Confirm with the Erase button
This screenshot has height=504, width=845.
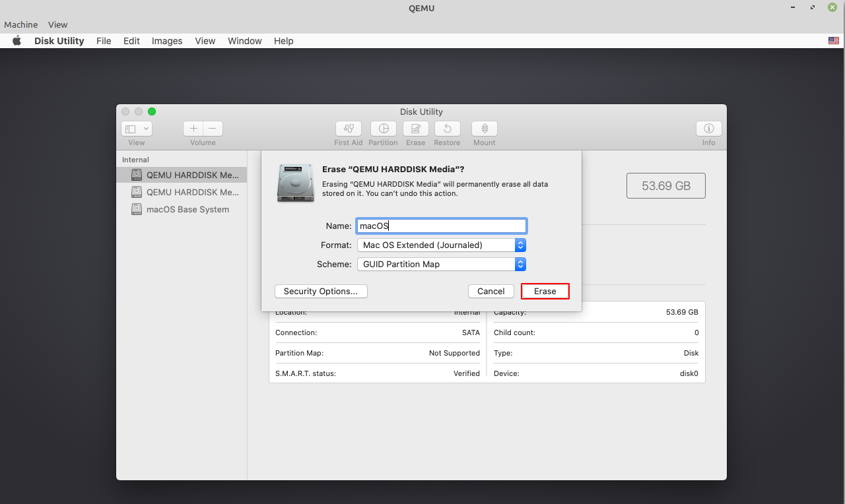[x=545, y=291]
